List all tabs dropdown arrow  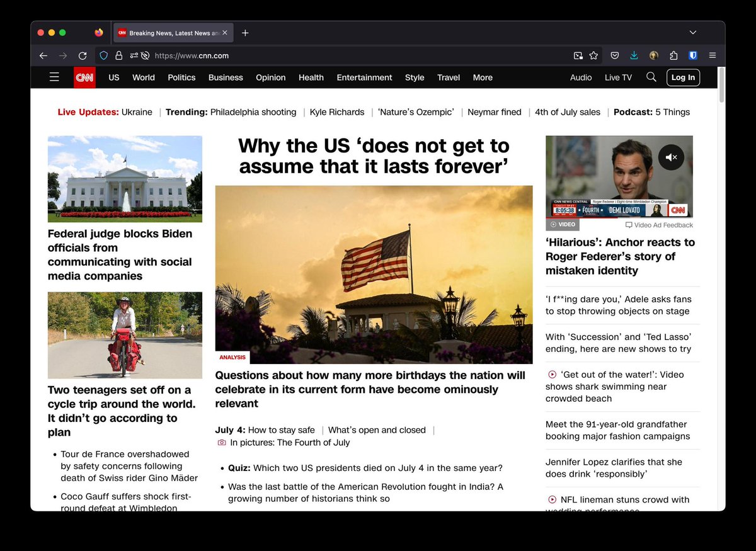click(x=693, y=33)
